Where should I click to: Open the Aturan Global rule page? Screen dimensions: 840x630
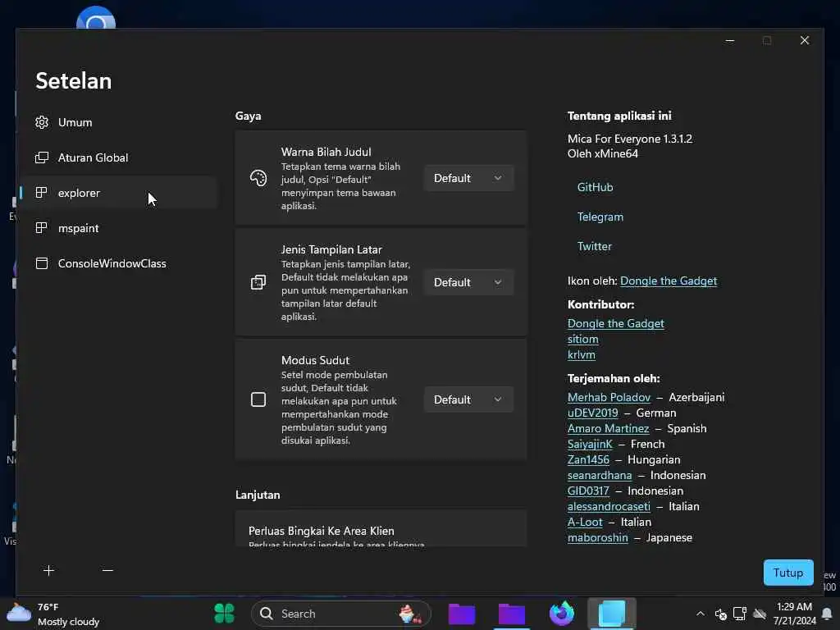pyautogui.click(x=119, y=157)
